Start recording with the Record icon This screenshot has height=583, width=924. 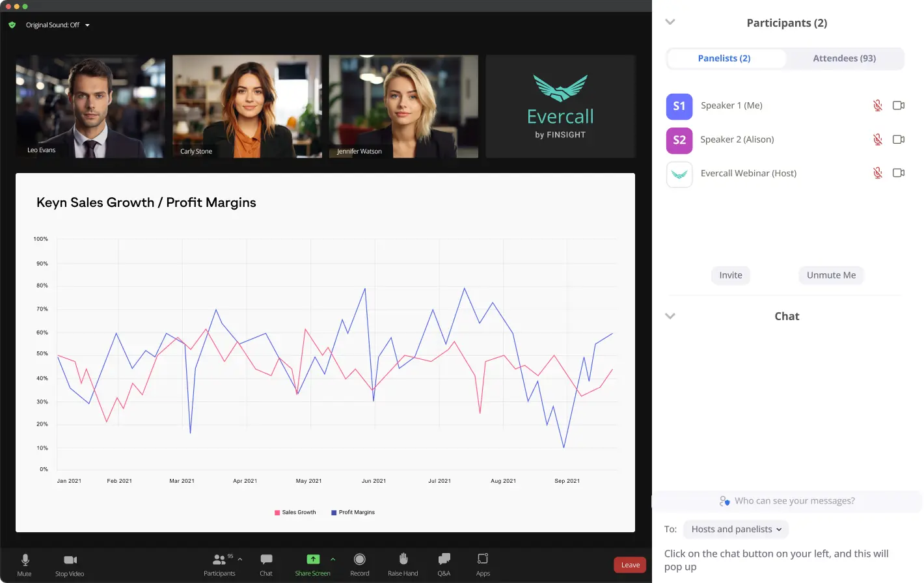point(359,559)
